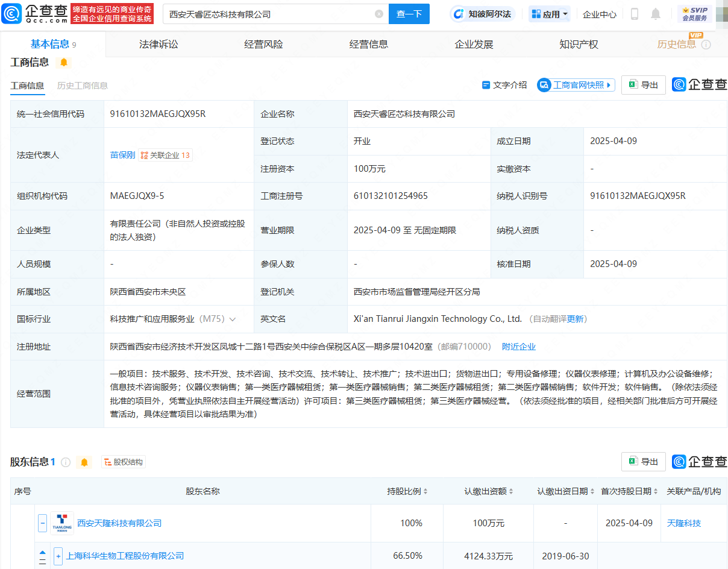This screenshot has height=569, width=728.
Task: Click the user avatar in header
Action: tap(721, 14)
